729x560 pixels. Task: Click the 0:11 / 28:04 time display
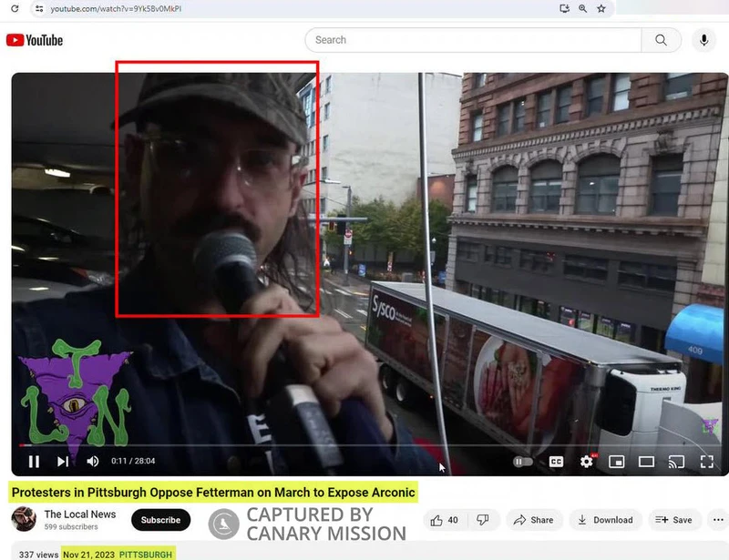coord(133,461)
